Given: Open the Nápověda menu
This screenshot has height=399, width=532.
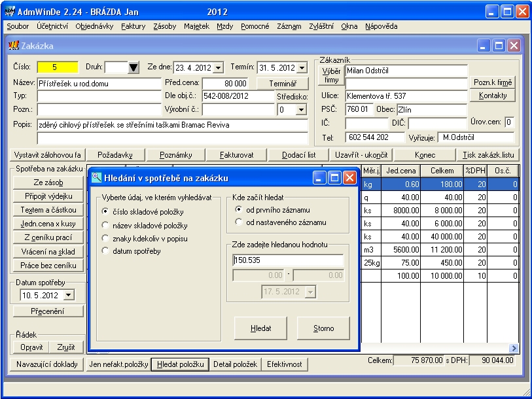Looking at the screenshot, I should click(x=381, y=26).
